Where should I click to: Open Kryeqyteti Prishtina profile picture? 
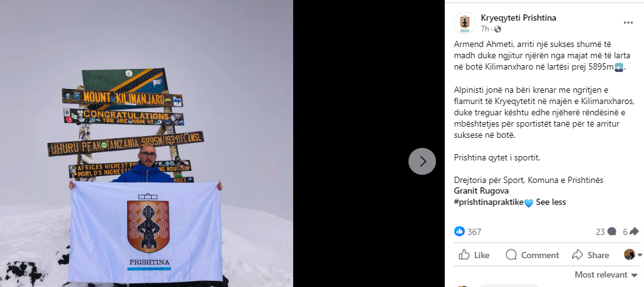pos(464,23)
